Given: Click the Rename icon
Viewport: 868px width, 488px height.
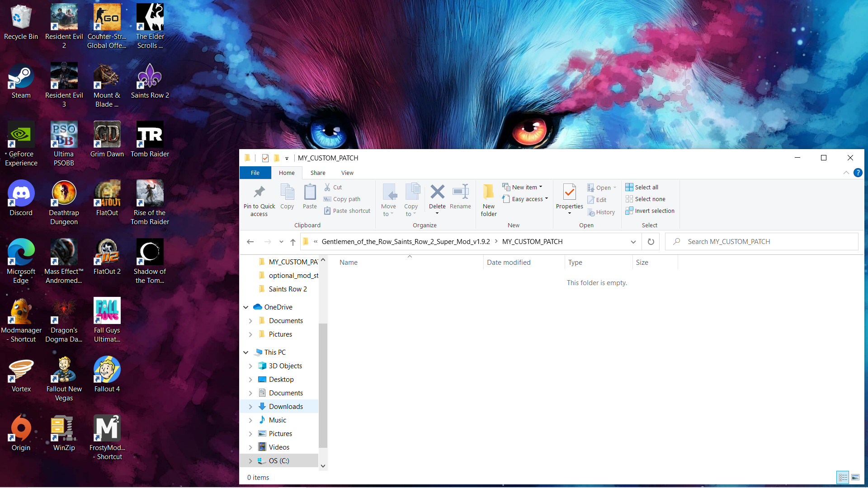Looking at the screenshot, I should coord(460,192).
